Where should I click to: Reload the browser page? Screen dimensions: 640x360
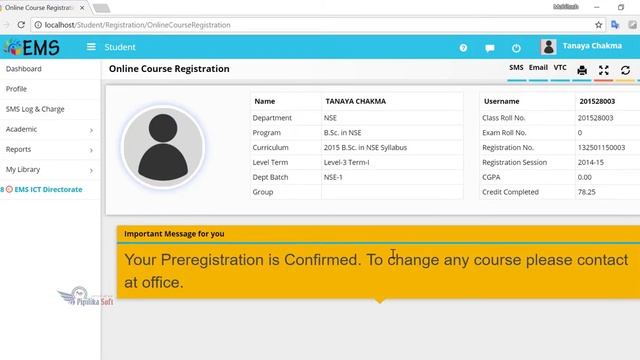21,25
